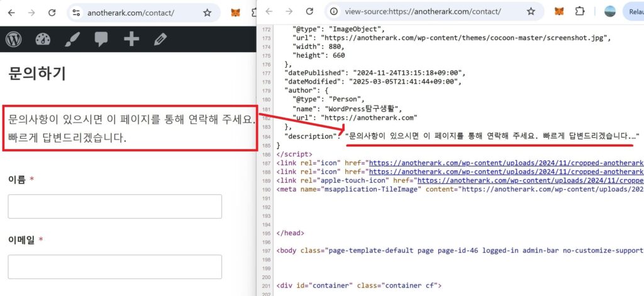Click the Relaunch button in right window
Image resolution: width=644 pixels, height=296 pixels.
633,11
